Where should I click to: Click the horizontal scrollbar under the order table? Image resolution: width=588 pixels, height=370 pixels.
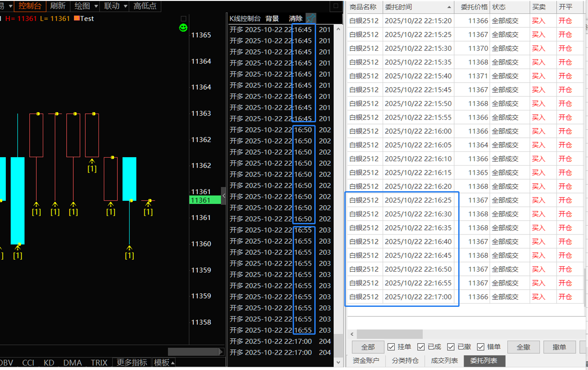[x=389, y=334]
